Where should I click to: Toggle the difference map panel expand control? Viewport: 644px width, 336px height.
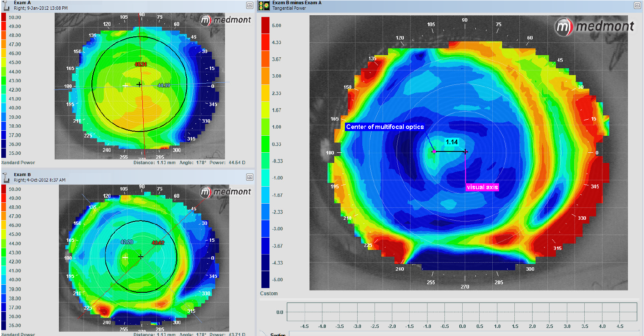[x=637, y=6]
